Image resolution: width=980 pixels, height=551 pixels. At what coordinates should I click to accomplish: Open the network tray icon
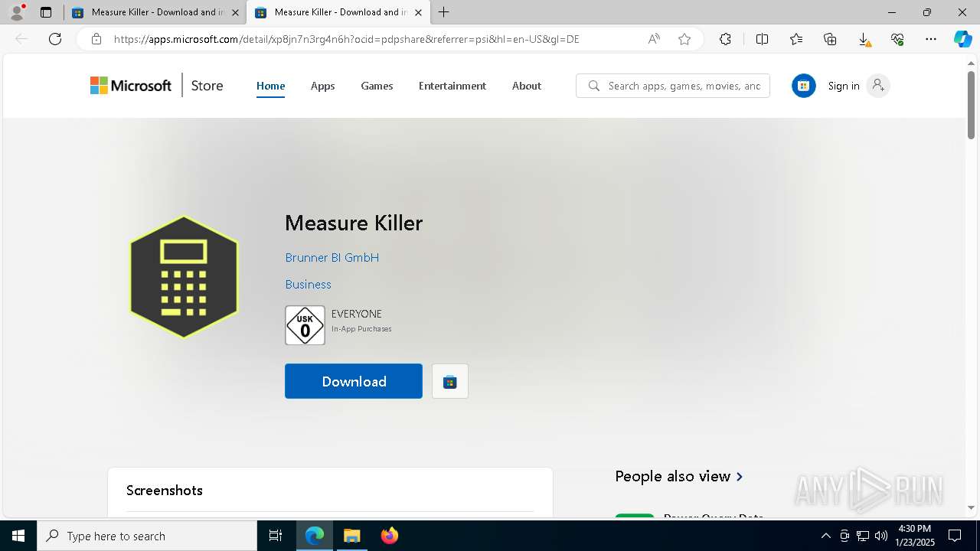click(x=863, y=536)
